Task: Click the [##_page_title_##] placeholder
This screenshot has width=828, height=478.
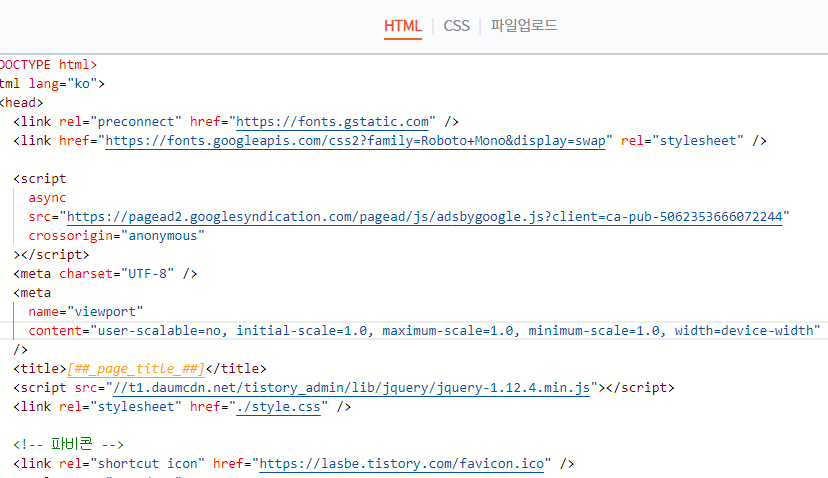Action: click(x=136, y=369)
